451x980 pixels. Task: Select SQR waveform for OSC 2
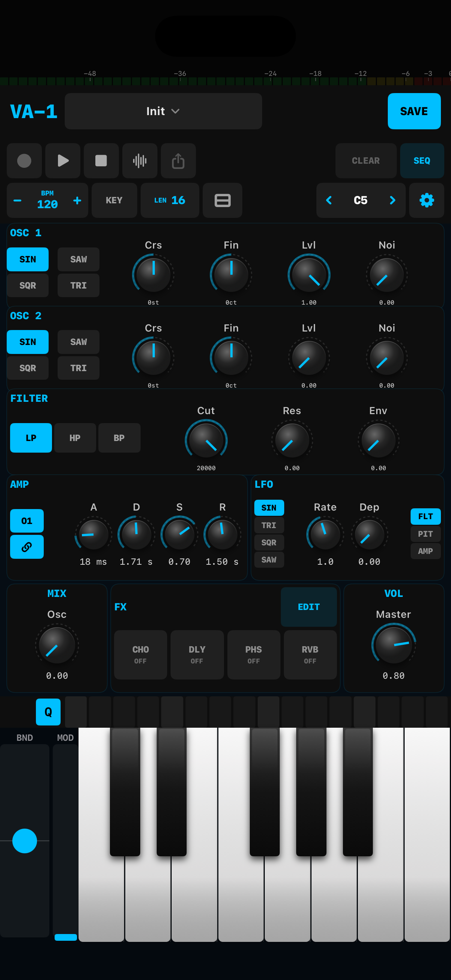(28, 368)
